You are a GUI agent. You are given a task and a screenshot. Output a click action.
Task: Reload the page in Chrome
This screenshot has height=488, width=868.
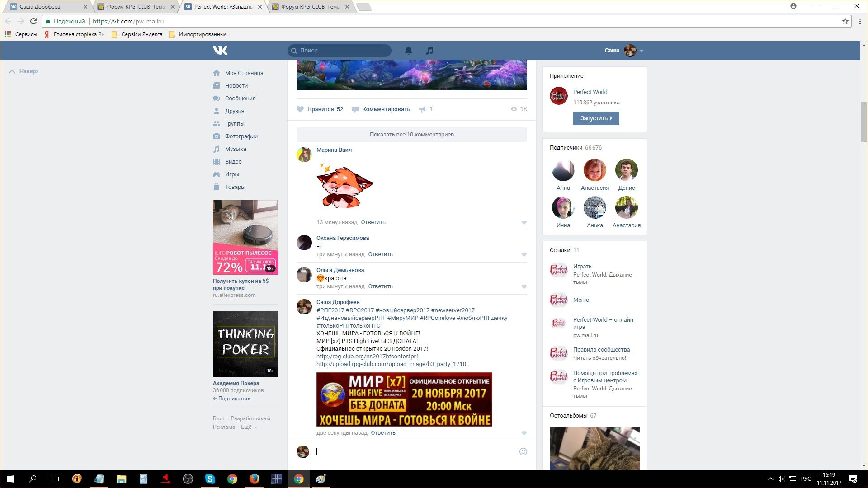pyautogui.click(x=33, y=21)
